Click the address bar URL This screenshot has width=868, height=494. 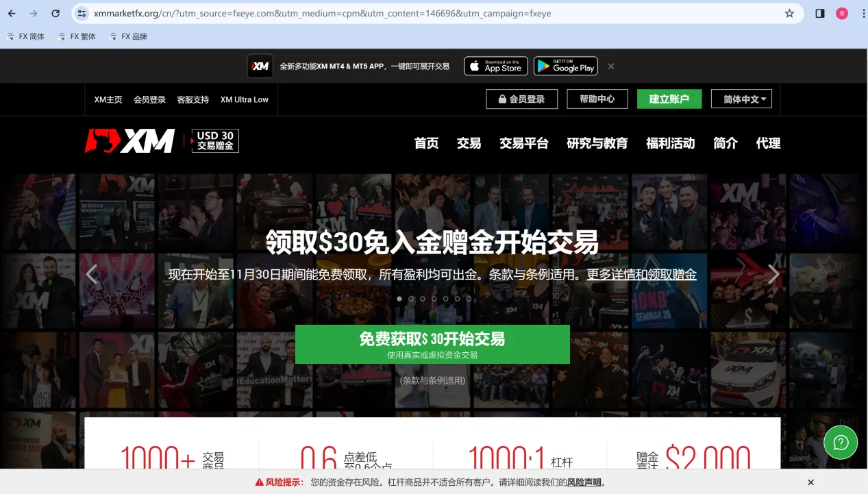point(322,13)
